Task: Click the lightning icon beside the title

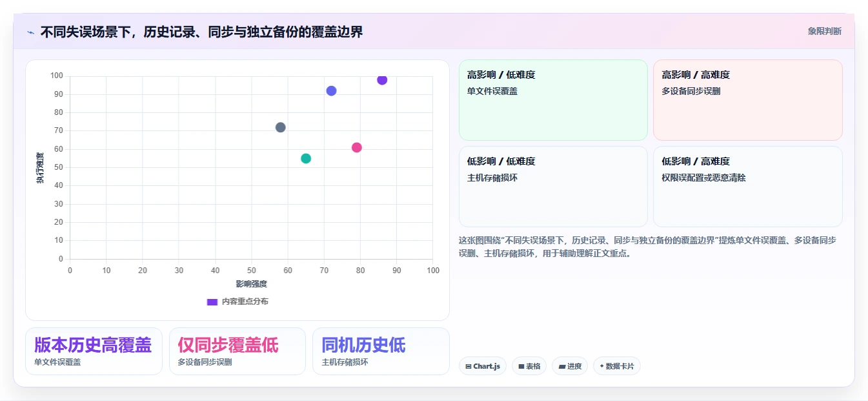Action: [x=31, y=32]
